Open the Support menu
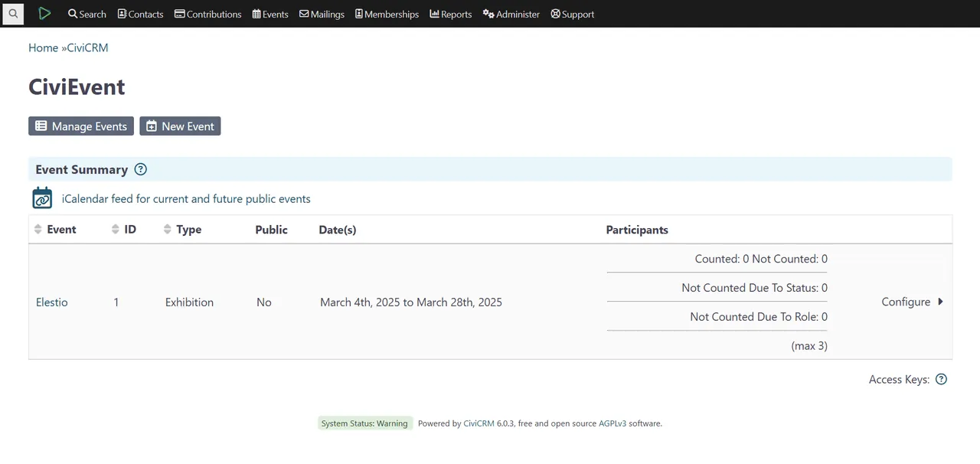The image size is (980, 464). (572, 14)
